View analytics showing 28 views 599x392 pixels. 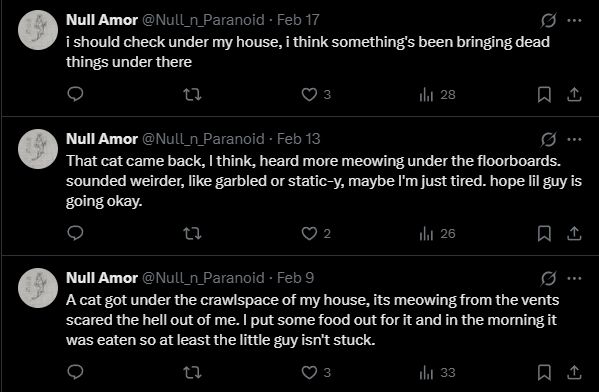(437, 94)
